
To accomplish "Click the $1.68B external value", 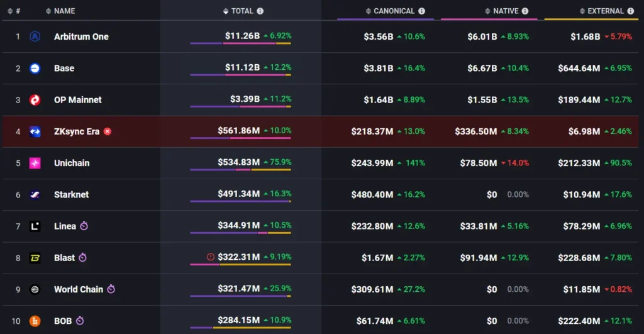I will [586, 36].
